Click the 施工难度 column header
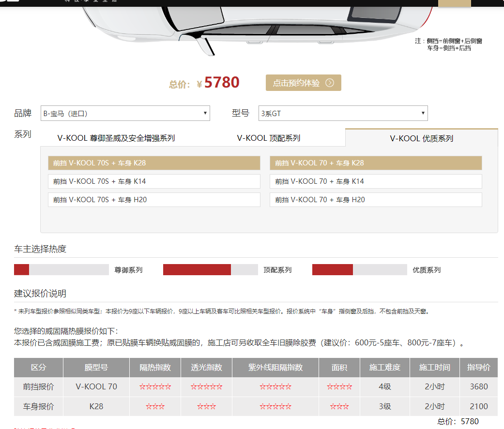This screenshot has width=504, height=429. coord(385,368)
